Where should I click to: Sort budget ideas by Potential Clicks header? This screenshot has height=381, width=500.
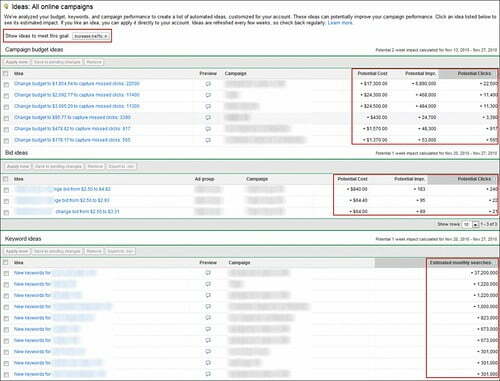tap(474, 73)
